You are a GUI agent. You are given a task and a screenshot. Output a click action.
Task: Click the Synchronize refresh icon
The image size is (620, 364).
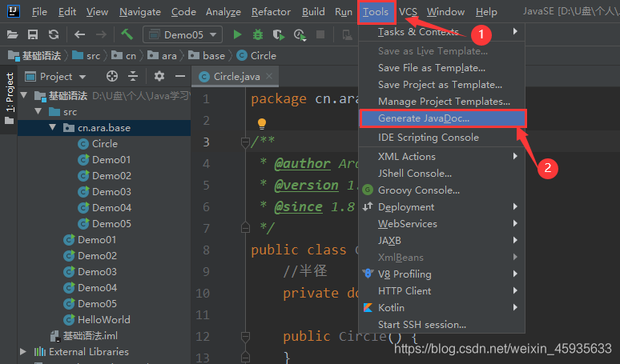click(54, 34)
